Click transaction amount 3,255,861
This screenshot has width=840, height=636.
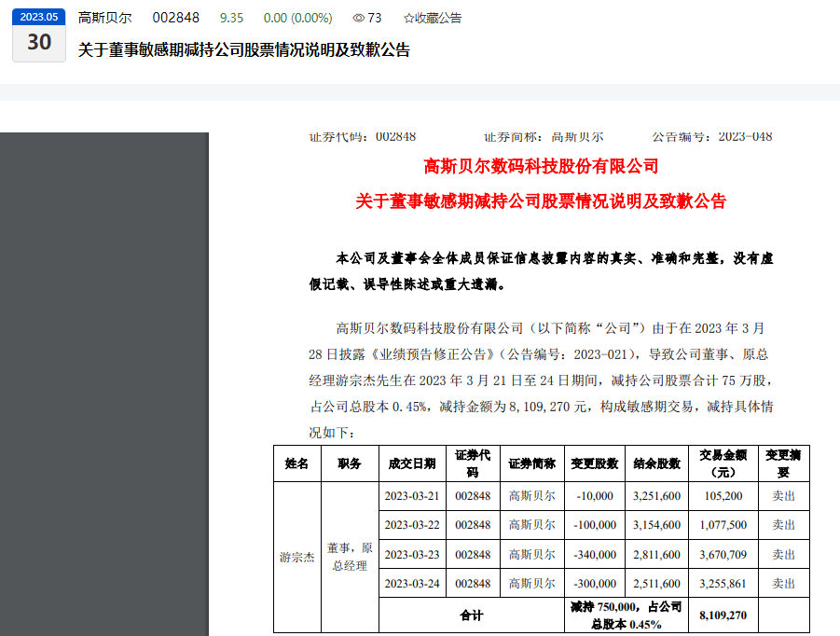723,584
